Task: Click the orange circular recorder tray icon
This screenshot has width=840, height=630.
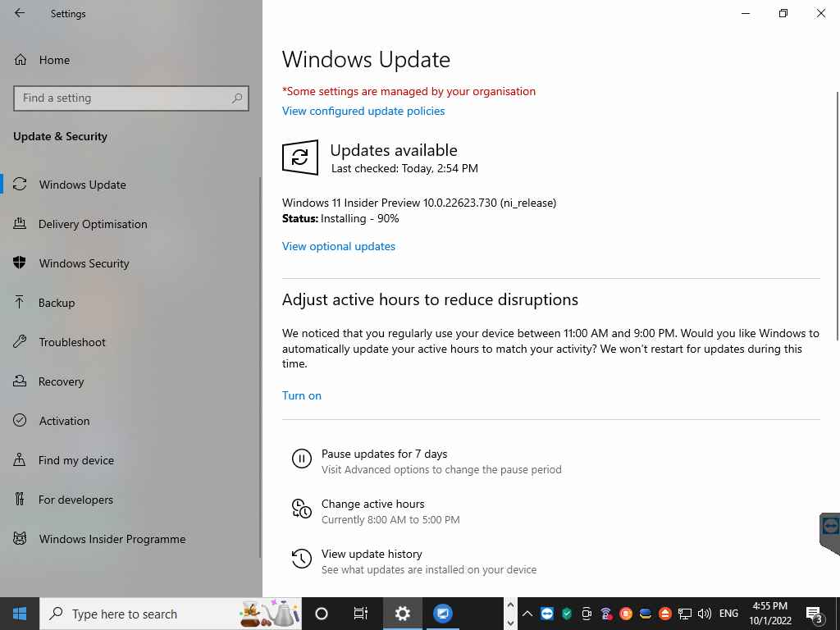Action: [x=626, y=614]
